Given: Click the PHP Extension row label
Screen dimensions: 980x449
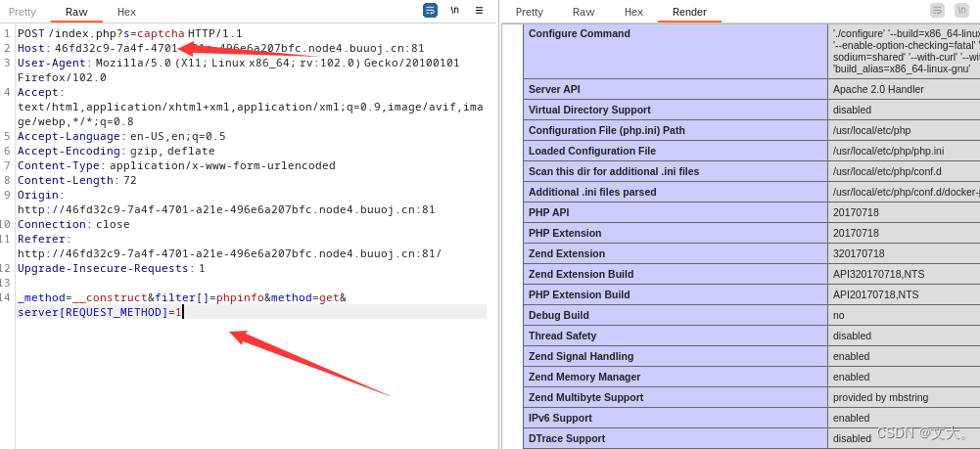Looking at the screenshot, I should point(565,234).
